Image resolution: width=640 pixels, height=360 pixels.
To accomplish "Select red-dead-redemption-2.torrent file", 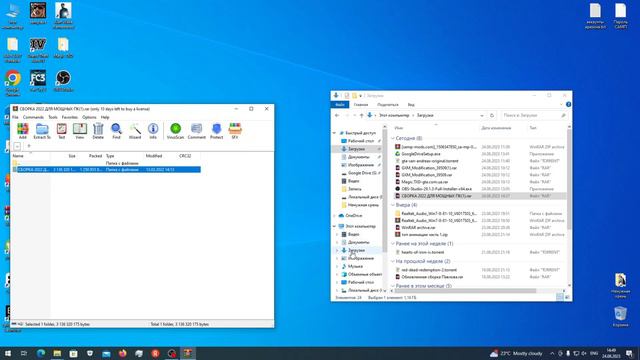I will tap(429, 270).
